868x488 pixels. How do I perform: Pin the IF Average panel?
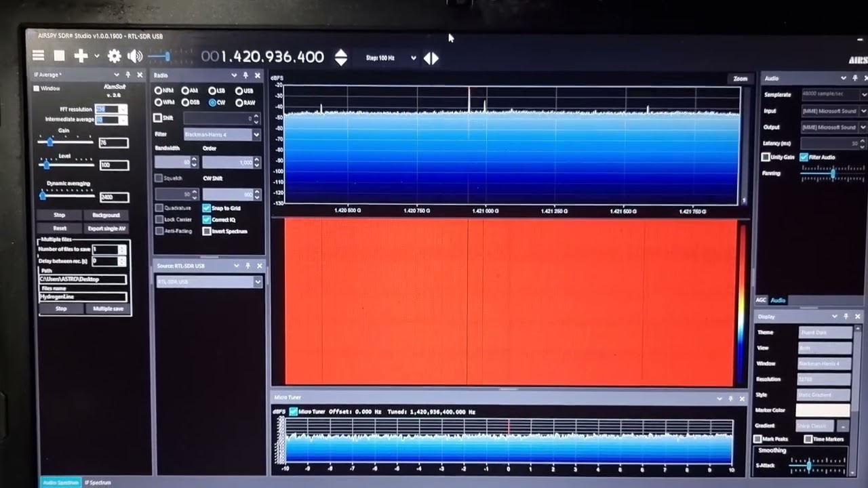pyautogui.click(x=127, y=75)
